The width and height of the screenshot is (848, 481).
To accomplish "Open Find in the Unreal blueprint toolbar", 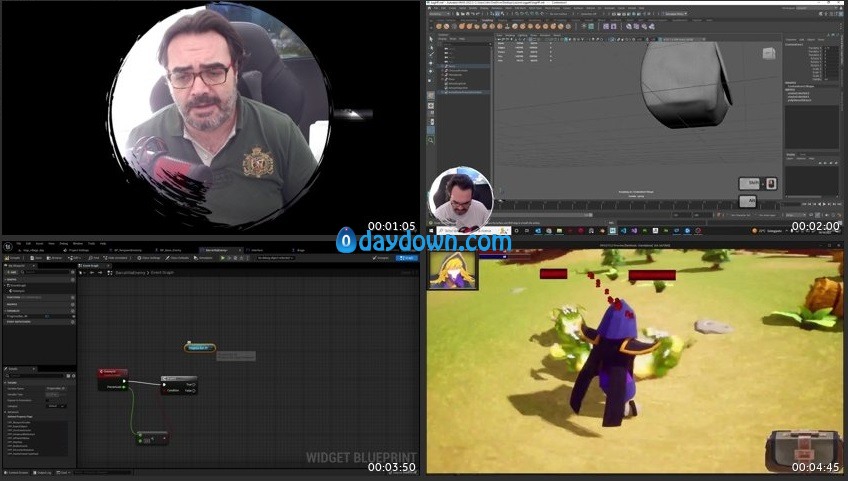I will coord(93,258).
